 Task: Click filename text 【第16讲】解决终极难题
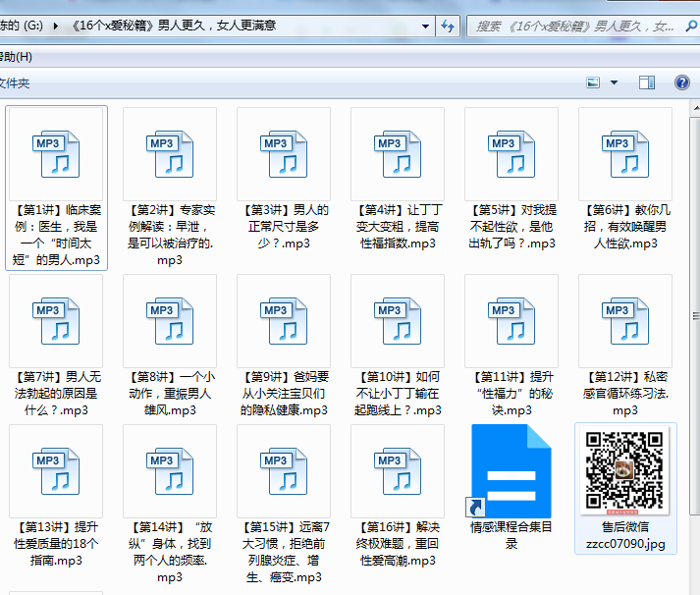(x=398, y=544)
